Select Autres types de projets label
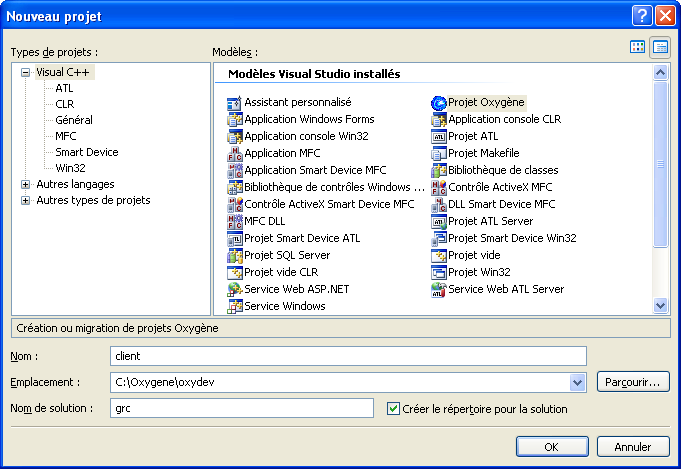Screen dimensions: 681x469 pyautogui.click(x=93, y=201)
